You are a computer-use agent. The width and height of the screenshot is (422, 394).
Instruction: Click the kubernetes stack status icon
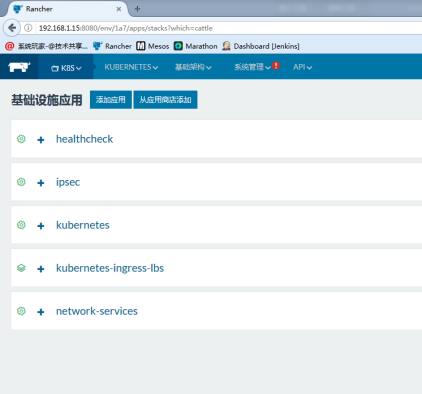pyautogui.click(x=21, y=225)
